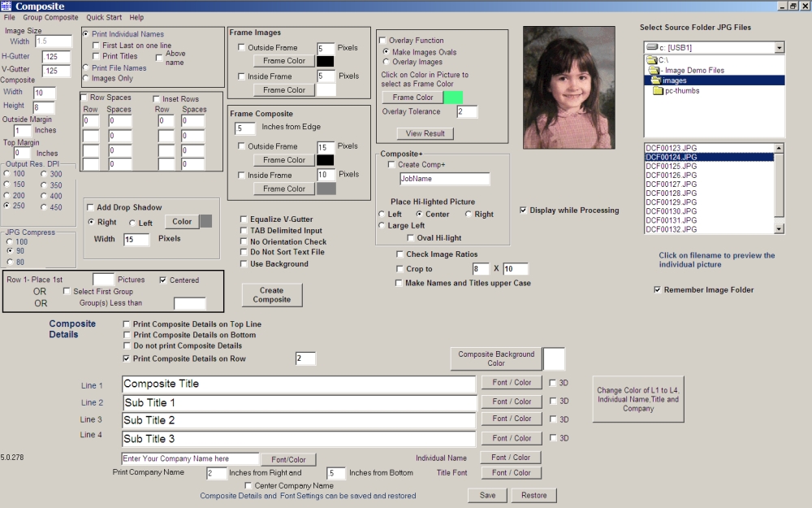Image resolution: width=812 pixels, height=508 pixels.
Task: Click file list scroll up arrow
Action: (x=779, y=148)
